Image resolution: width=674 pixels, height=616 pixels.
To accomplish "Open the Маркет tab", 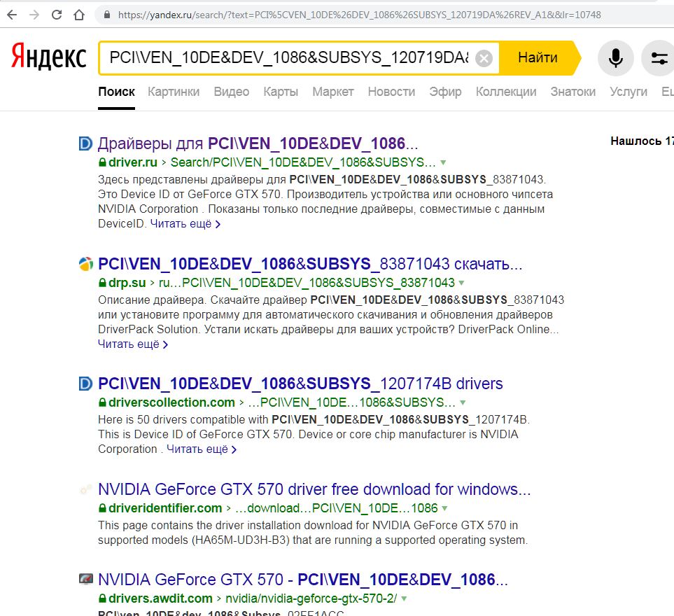I will point(333,92).
